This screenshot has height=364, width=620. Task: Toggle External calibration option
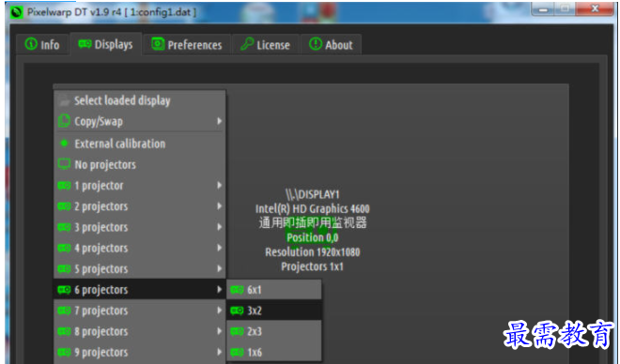pos(140,144)
